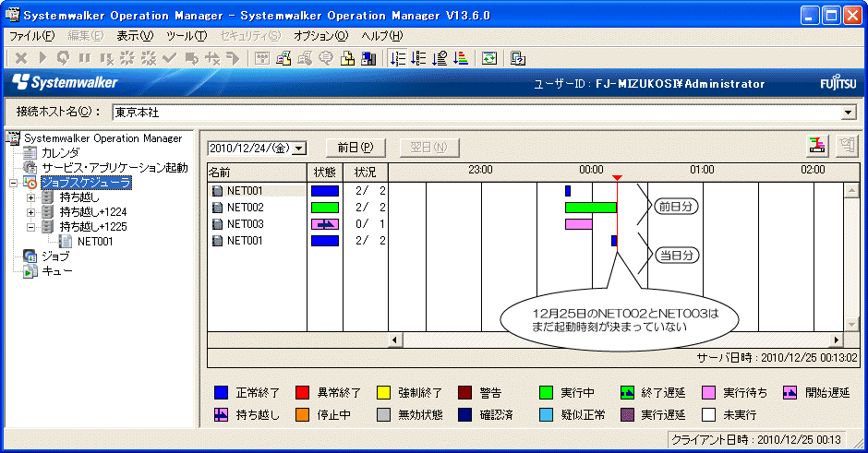The width and height of the screenshot is (868, 453).
Task: Click the "0/ 1" status value
Action: [x=370, y=224]
